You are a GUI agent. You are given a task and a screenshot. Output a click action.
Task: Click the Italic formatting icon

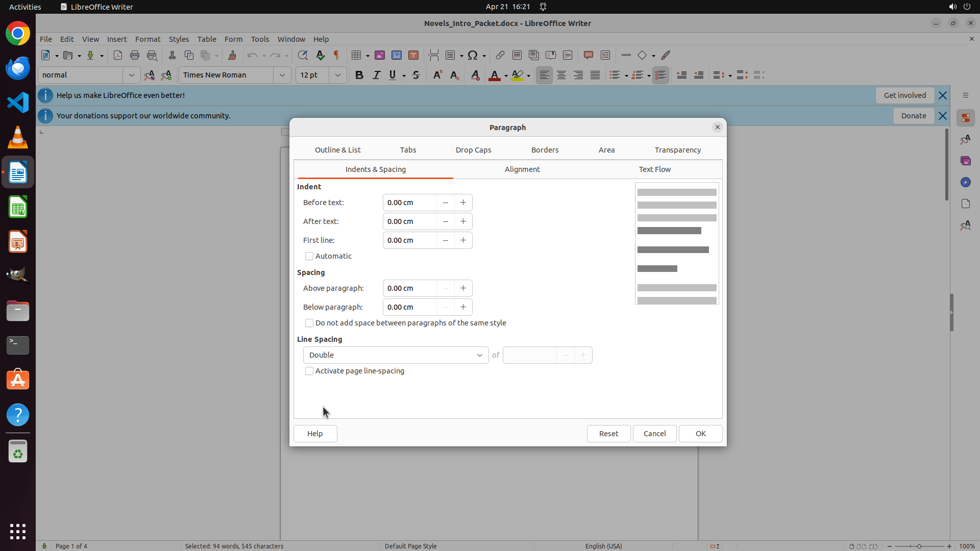click(x=376, y=75)
